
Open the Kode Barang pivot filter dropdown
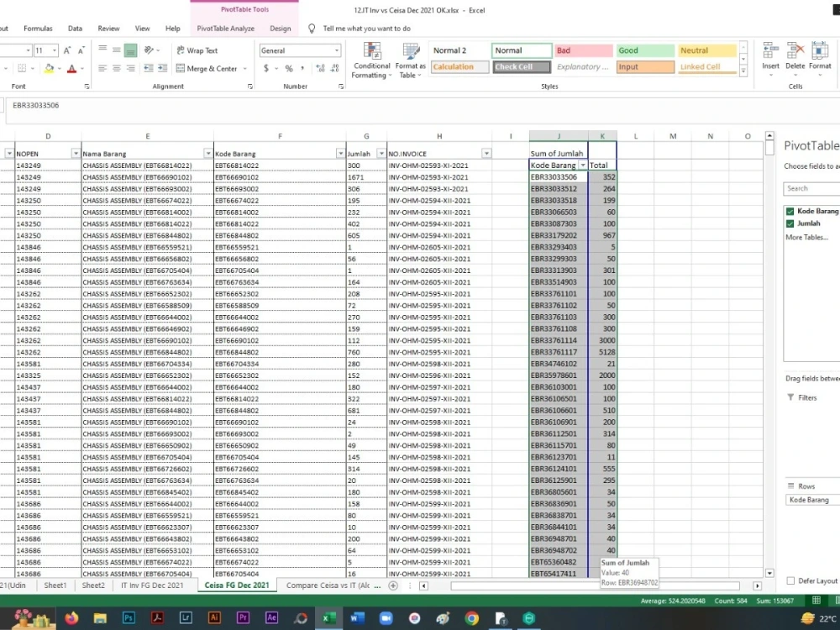pos(582,165)
